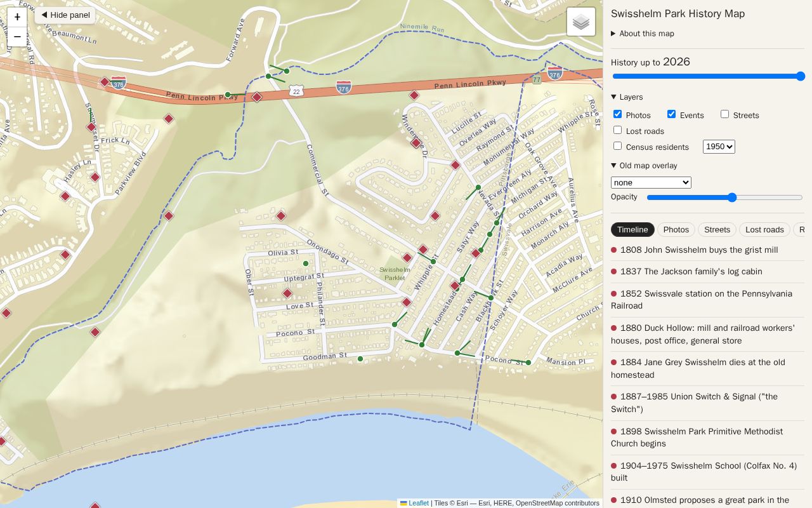Open the census year 1950 dropdown
The image size is (812, 508).
719,147
